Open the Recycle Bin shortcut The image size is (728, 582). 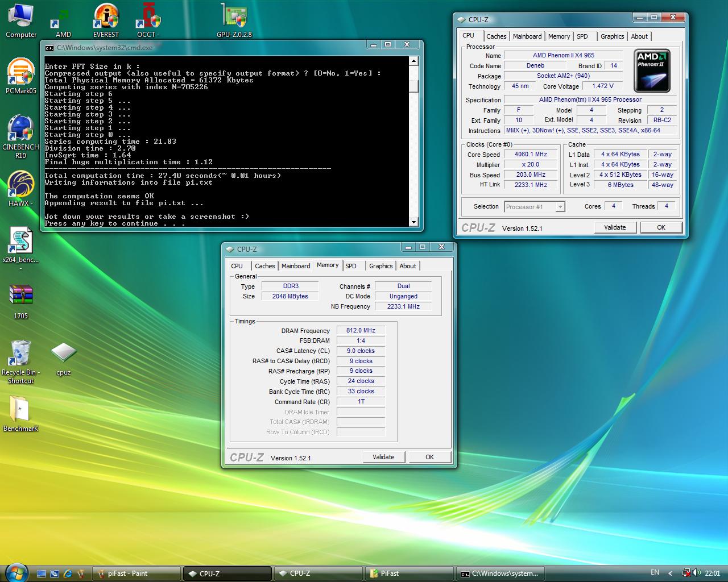pos(21,361)
